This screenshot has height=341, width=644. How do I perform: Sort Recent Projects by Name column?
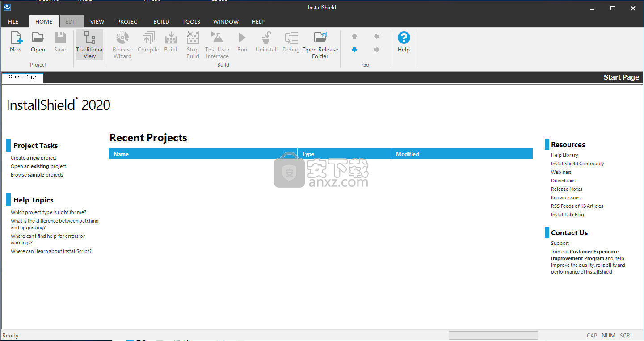pos(203,154)
